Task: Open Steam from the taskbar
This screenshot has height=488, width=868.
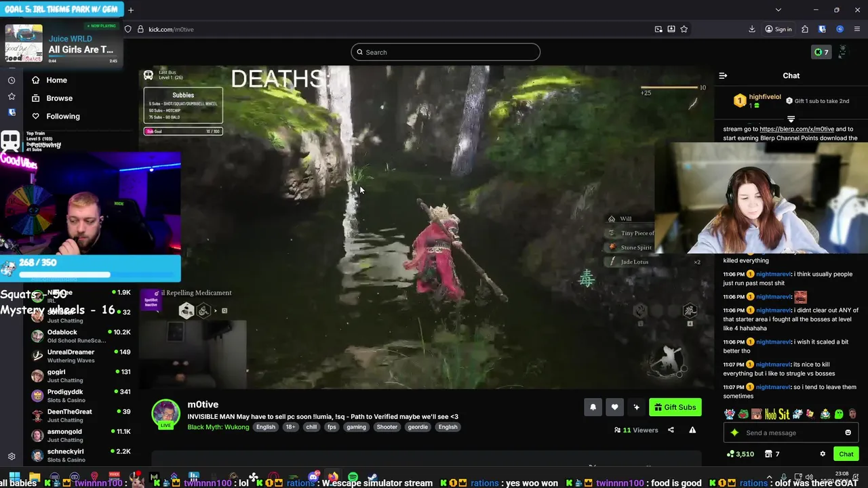Action: coord(372,478)
